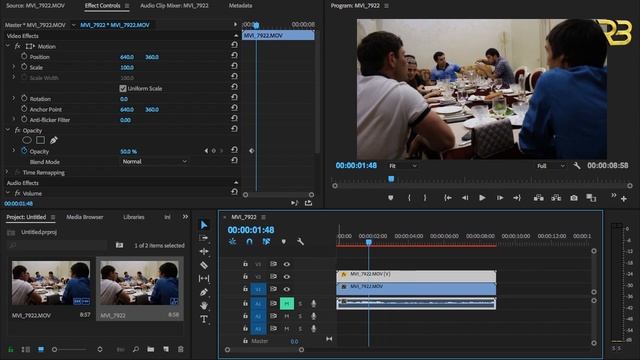
Task: Select the Hand tool
Action: tap(204, 305)
